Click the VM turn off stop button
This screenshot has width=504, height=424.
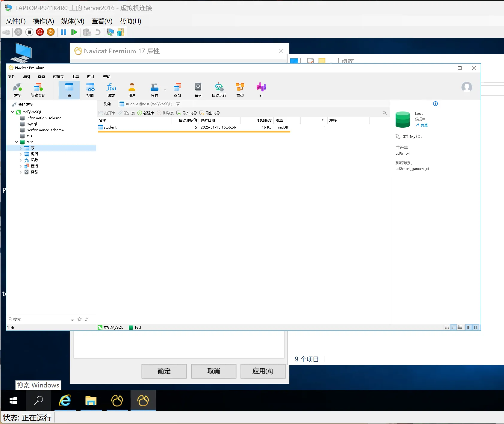click(x=29, y=32)
